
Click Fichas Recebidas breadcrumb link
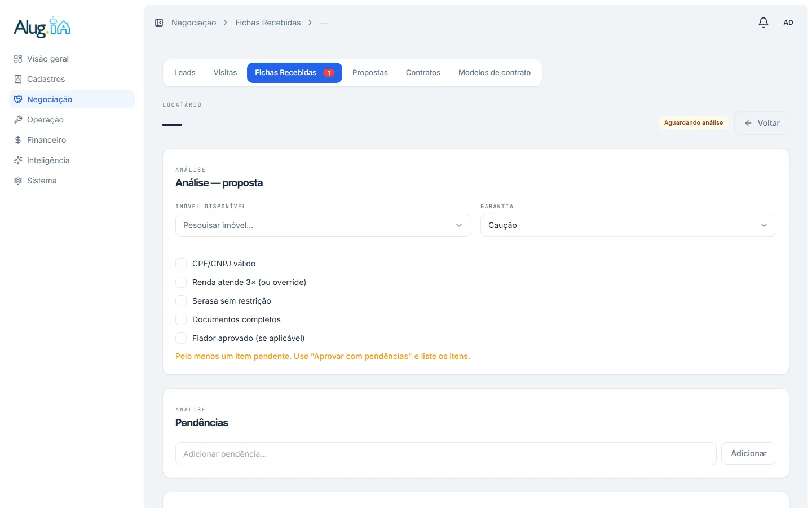coord(268,23)
